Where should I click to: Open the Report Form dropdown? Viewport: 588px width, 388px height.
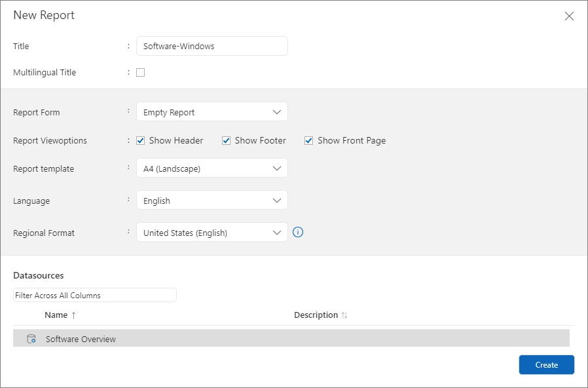211,112
